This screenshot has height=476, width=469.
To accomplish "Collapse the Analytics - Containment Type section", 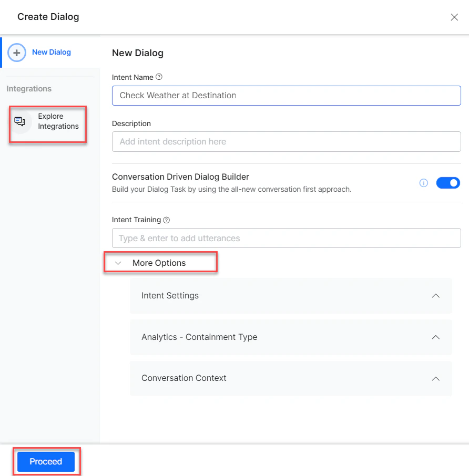I will pyautogui.click(x=435, y=337).
